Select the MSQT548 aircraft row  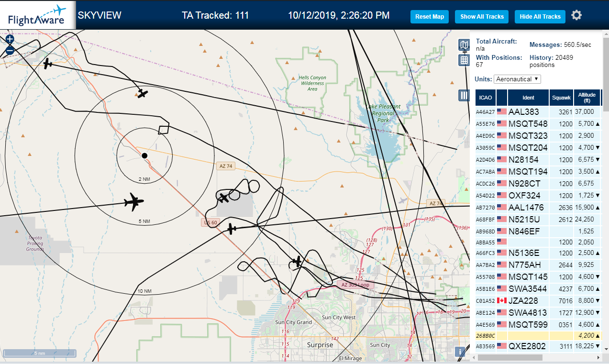coord(538,124)
